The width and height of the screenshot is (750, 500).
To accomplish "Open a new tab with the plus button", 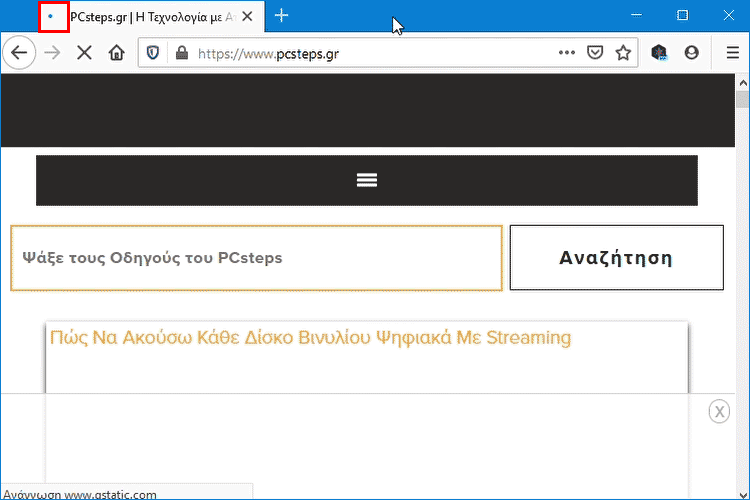I will 281,16.
